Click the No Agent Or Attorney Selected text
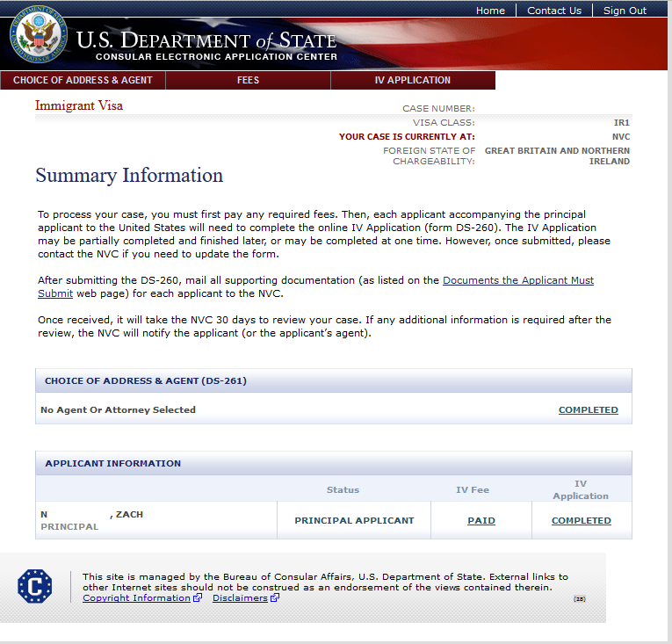The width and height of the screenshot is (672, 644). 118,410
